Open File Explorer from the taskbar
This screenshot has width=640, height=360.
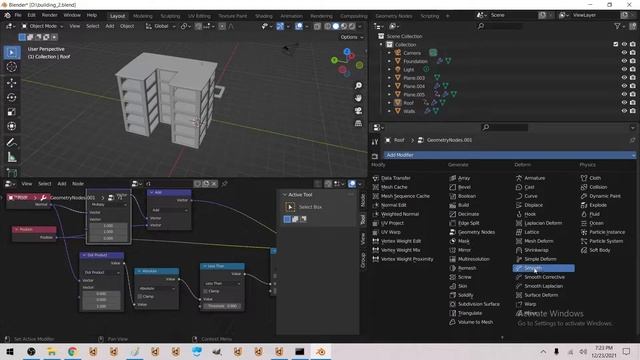pyautogui.click(x=52, y=351)
